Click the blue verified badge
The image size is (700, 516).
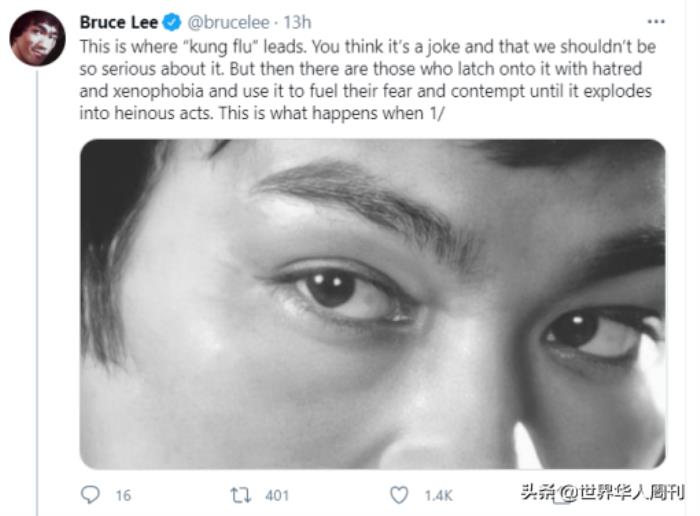173,22
